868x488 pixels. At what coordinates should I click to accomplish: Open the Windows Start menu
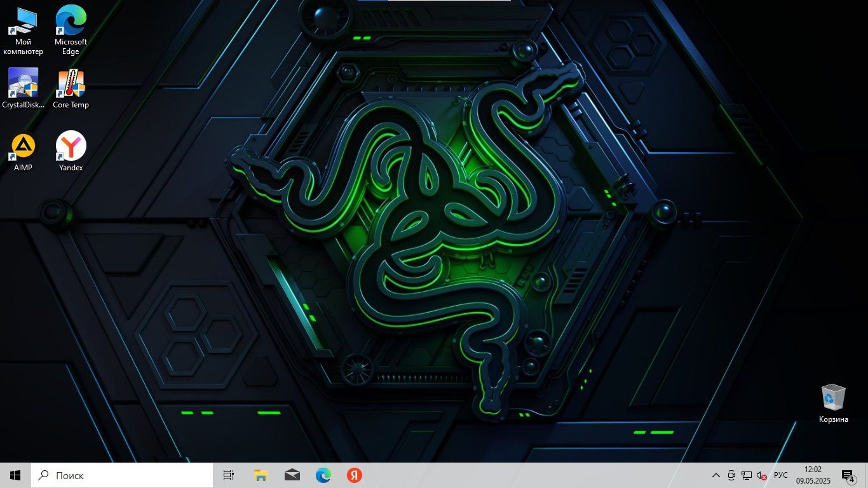coord(15,475)
